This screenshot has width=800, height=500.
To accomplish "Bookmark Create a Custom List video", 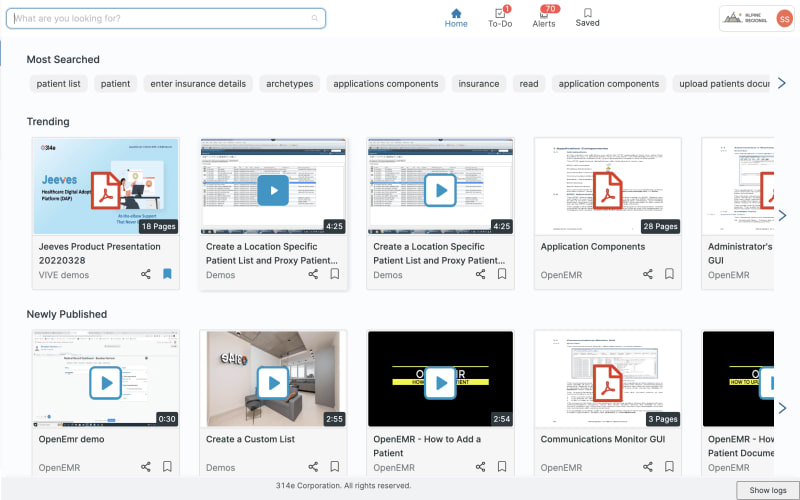I will [x=334, y=466].
